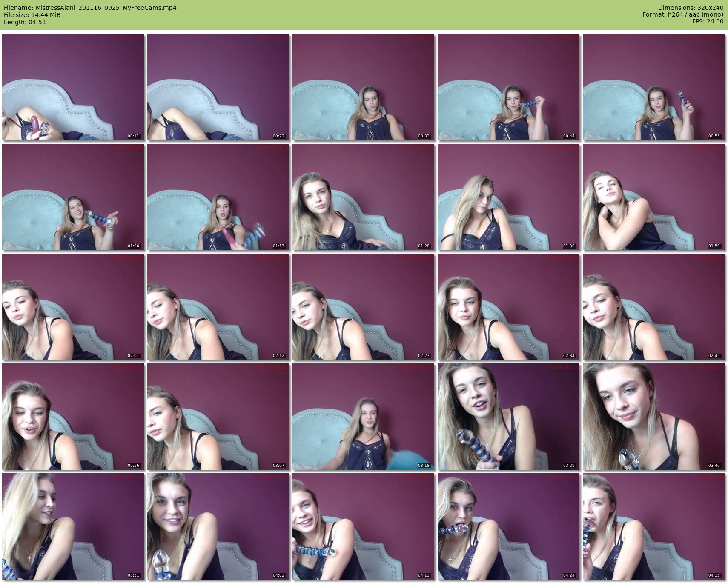Click the "Length: 04:51" text
This screenshot has height=583, width=728.
(25, 22)
